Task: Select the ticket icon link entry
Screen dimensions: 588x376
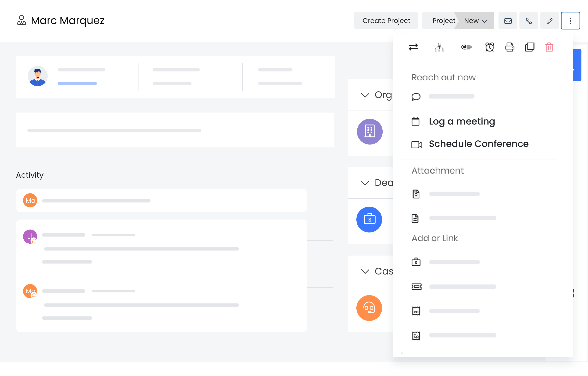Action: click(454, 287)
